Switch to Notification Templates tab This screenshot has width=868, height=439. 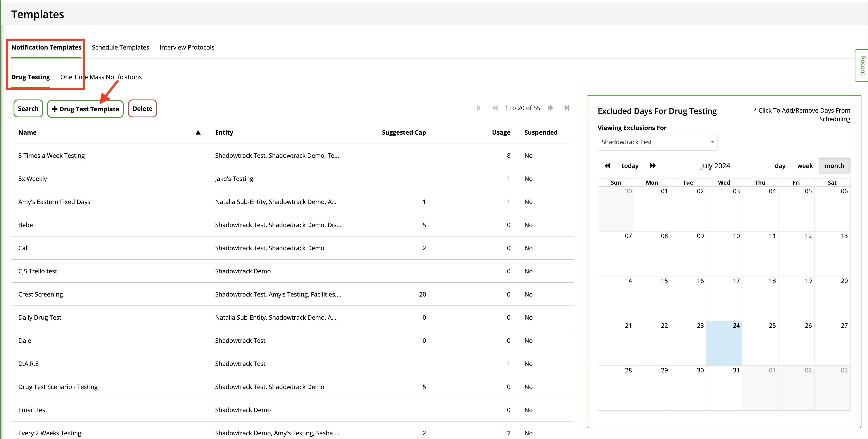(46, 48)
